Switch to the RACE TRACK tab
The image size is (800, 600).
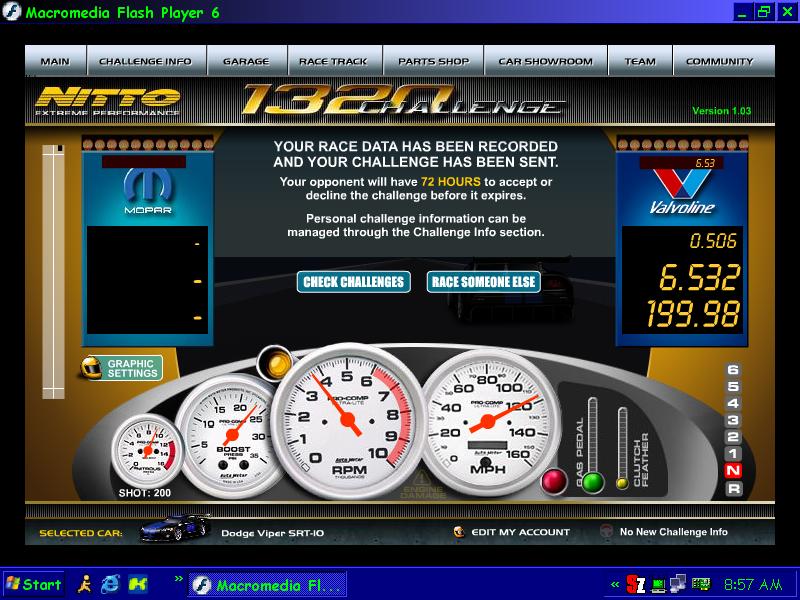pyautogui.click(x=334, y=61)
